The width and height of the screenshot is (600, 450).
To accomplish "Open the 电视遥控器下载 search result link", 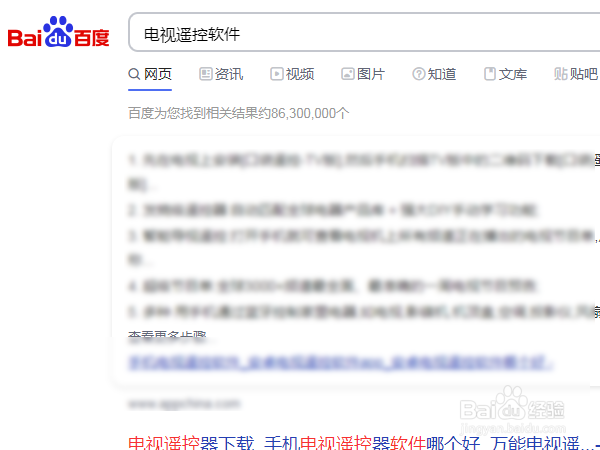I will click(360, 443).
